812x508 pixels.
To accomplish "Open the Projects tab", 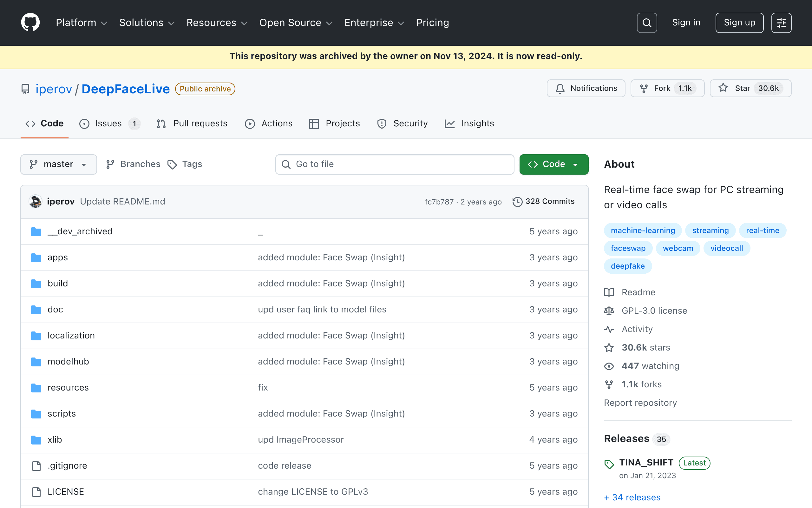I will (334, 124).
